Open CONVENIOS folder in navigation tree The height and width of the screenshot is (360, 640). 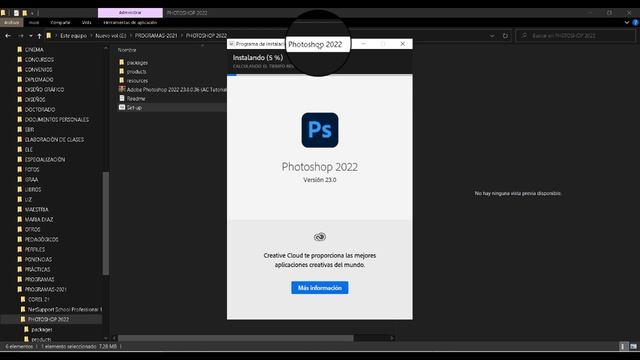click(x=38, y=70)
